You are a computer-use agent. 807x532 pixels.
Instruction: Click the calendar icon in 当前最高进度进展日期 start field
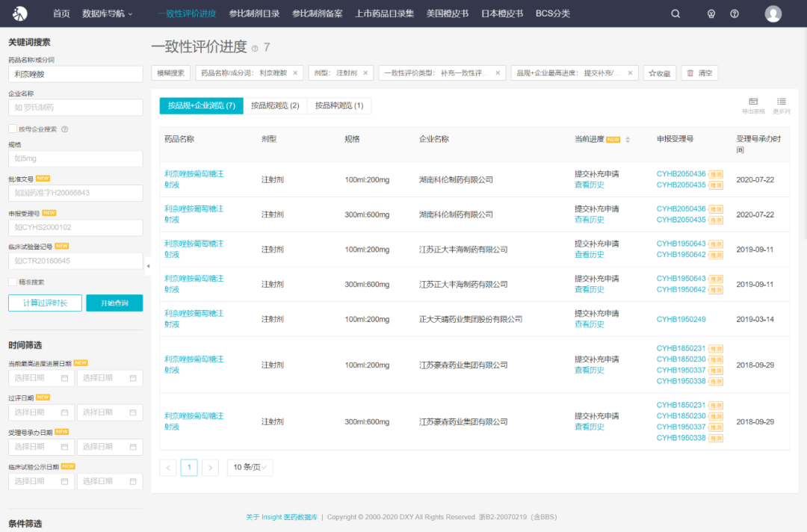[x=64, y=378]
